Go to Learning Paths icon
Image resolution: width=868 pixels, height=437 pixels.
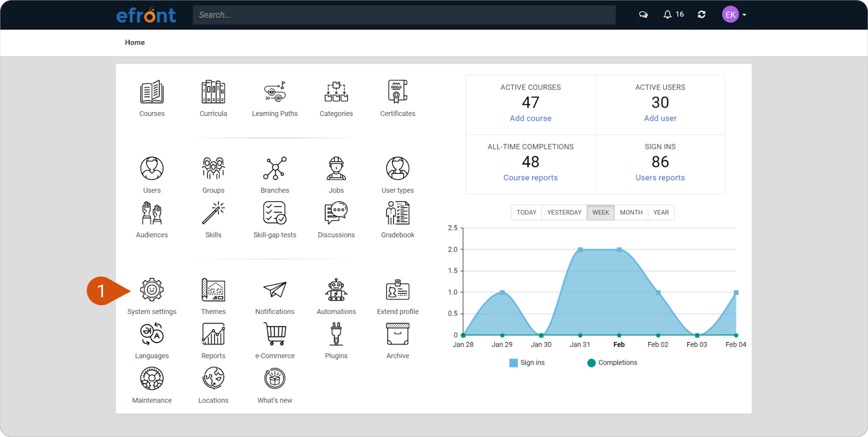[x=275, y=92]
